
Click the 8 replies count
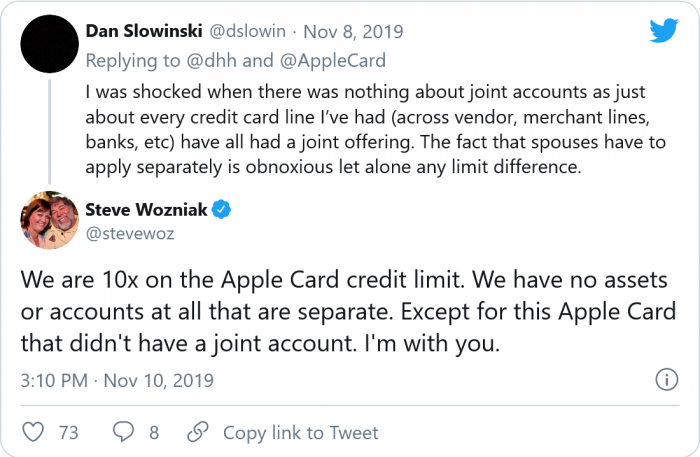tap(153, 432)
